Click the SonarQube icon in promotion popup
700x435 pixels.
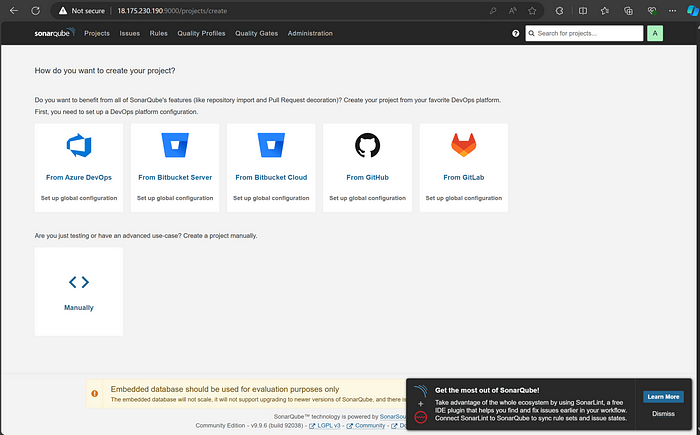[421, 390]
